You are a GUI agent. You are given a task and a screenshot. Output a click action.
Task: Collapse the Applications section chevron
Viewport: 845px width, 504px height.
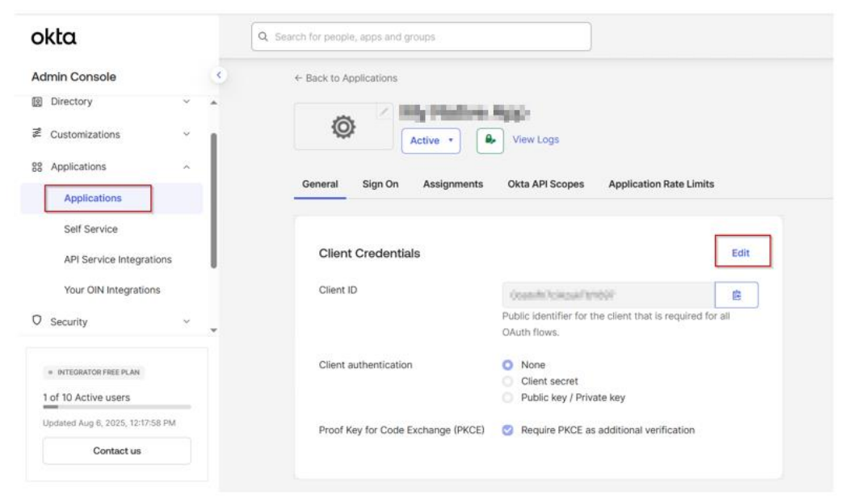click(x=187, y=167)
